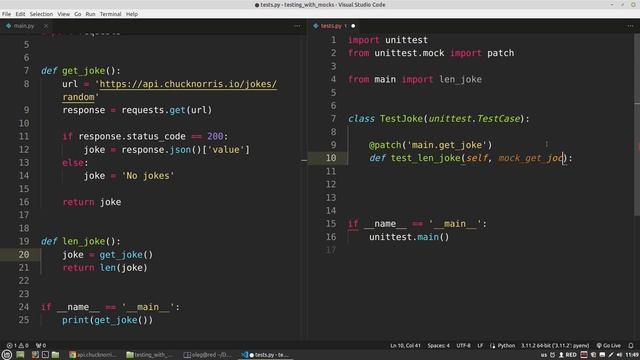
Task: Switch to oleg@red terminal window in taskbar
Action: click(207, 355)
